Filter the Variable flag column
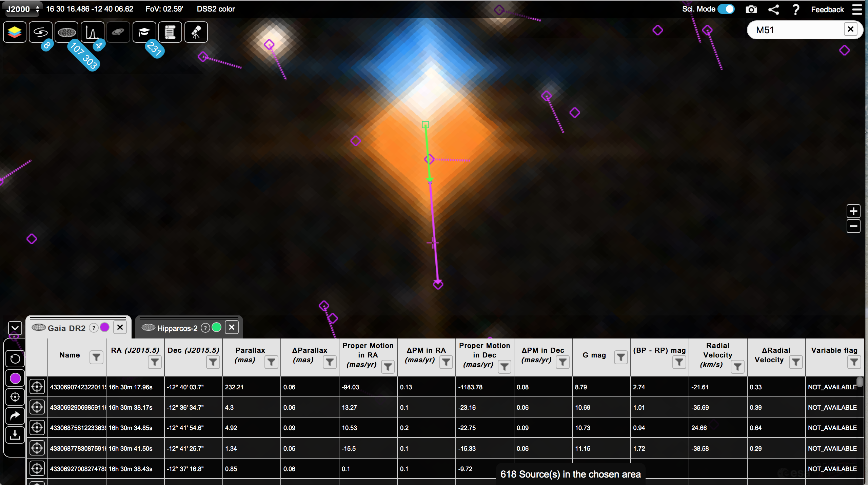 [854, 362]
